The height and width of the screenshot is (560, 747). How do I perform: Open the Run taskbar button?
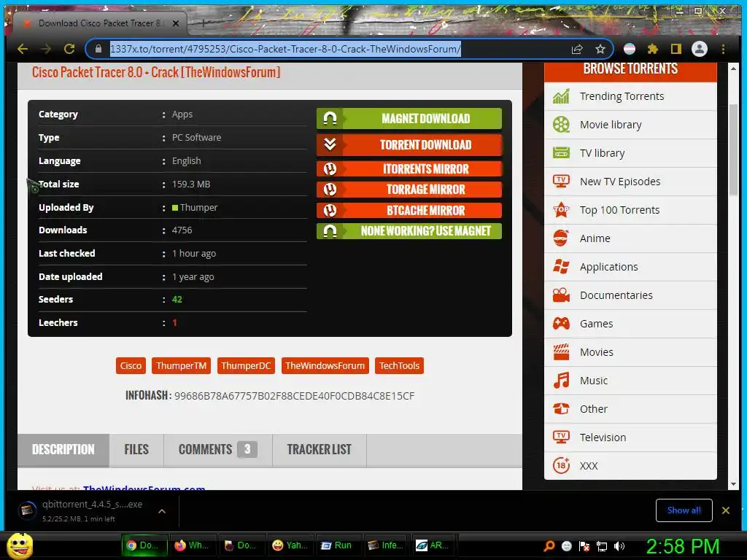338,545
